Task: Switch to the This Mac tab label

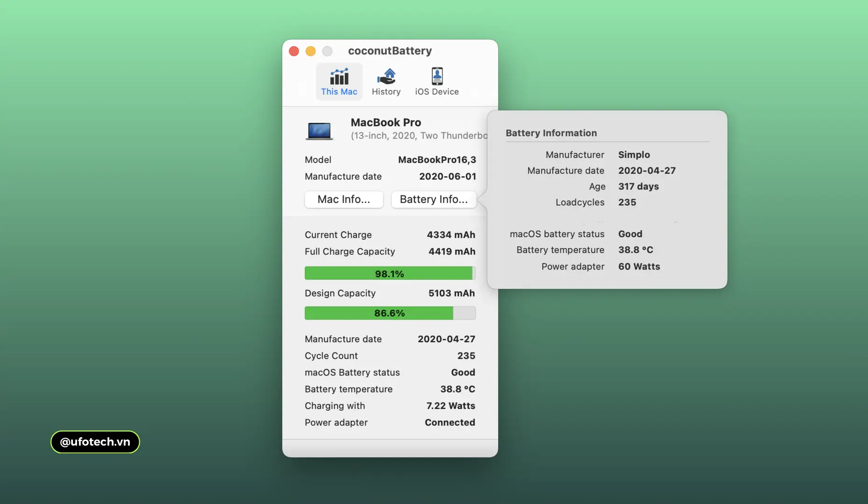Action: [339, 92]
